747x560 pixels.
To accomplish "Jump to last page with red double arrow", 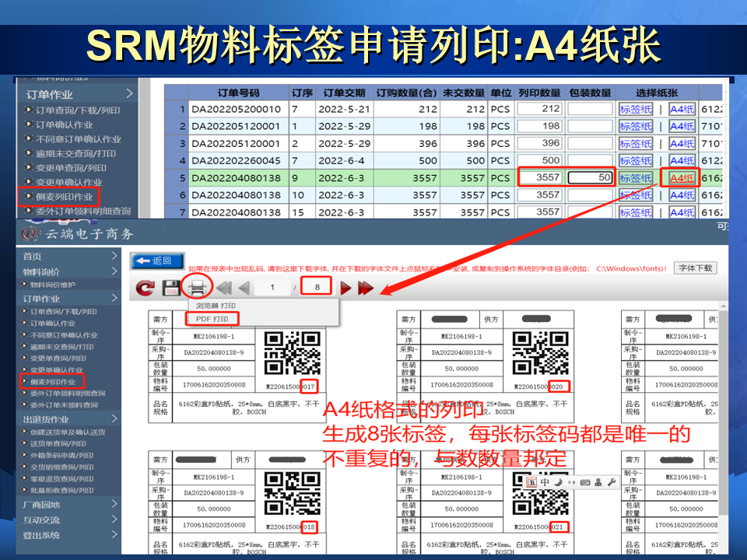I will click(366, 288).
